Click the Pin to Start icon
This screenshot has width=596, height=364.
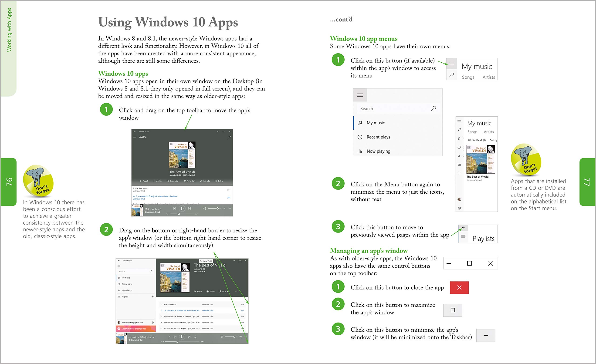click(185, 181)
